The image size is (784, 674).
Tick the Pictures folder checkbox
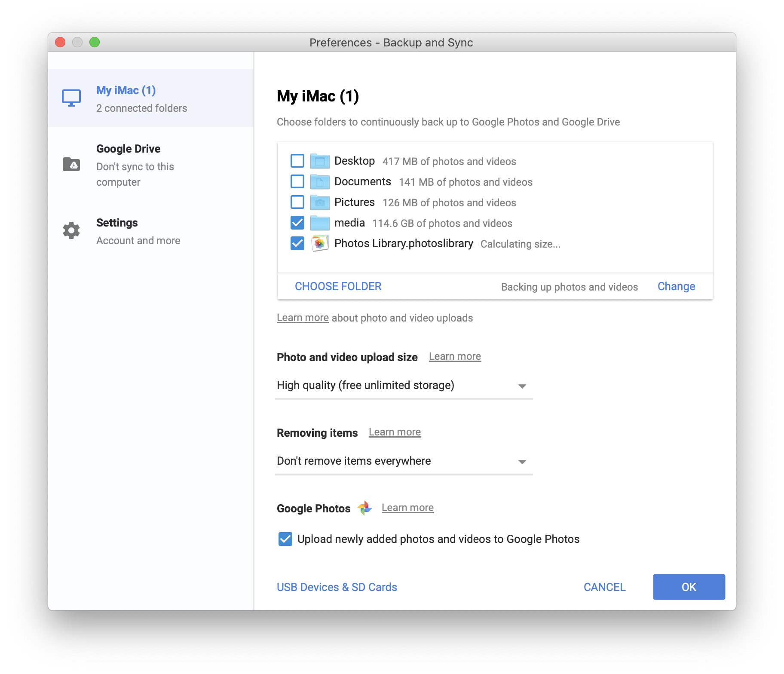297,202
